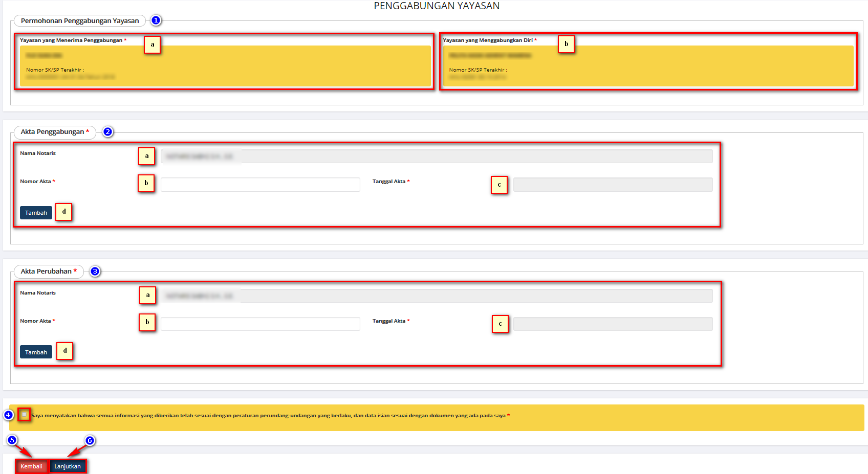Tick the declaration checkbox 'Saya menyatakan bahwa semua informasi'
The width and height of the screenshot is (868, 474).
pyautogui.click(x=24, y=415)
